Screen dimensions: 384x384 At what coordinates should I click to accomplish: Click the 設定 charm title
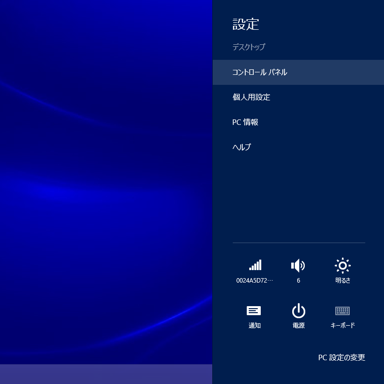(246, 24)
